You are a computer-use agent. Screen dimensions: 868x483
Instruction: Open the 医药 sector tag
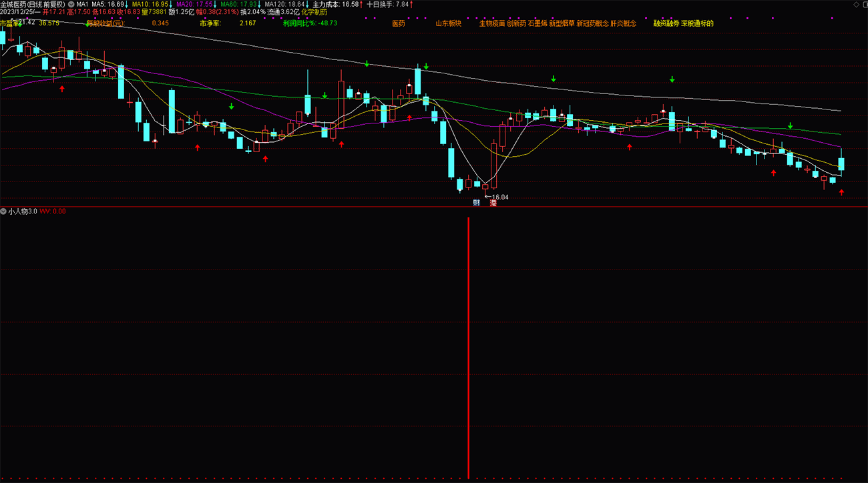click(x=398, y=23)
